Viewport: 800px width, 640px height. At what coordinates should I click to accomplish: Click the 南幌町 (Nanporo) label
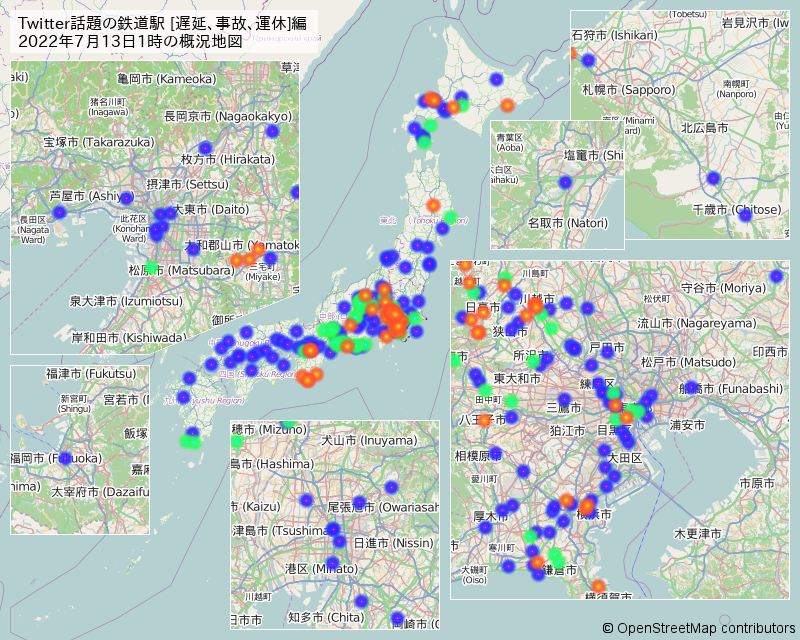tap(736, 89)
